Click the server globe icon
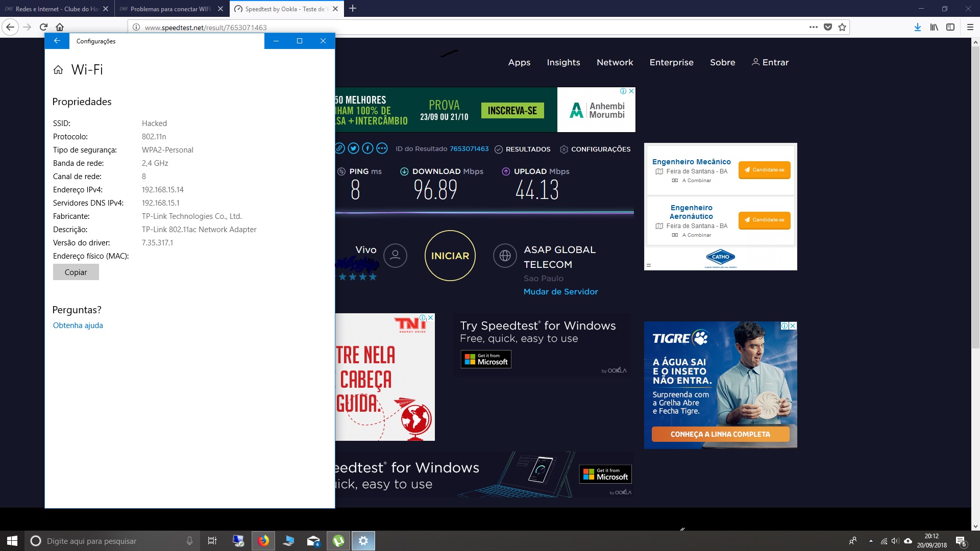 tap(505, 256)
